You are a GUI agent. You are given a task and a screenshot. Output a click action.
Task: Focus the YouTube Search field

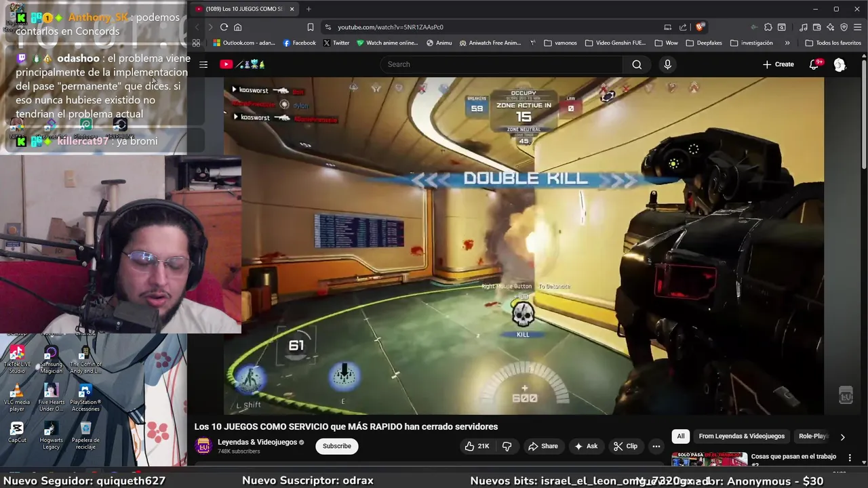point(502,64)
